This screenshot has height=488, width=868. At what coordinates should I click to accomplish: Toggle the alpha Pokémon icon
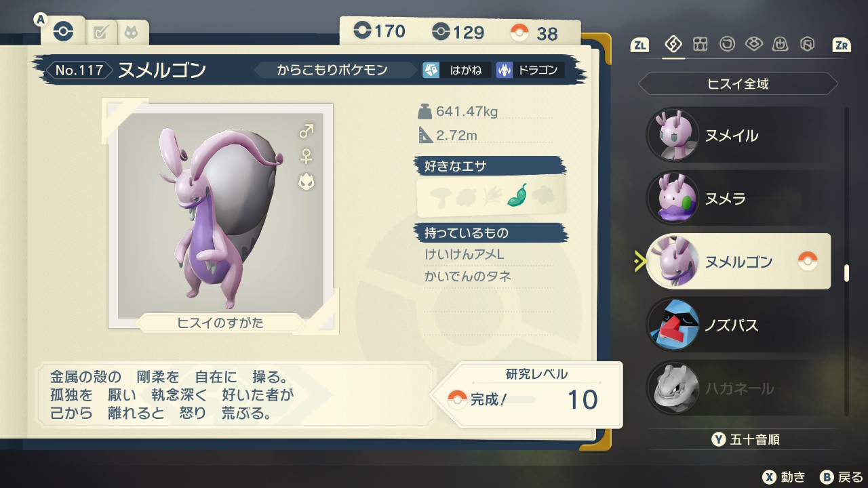pyautogui.click(x=307, y=182)
